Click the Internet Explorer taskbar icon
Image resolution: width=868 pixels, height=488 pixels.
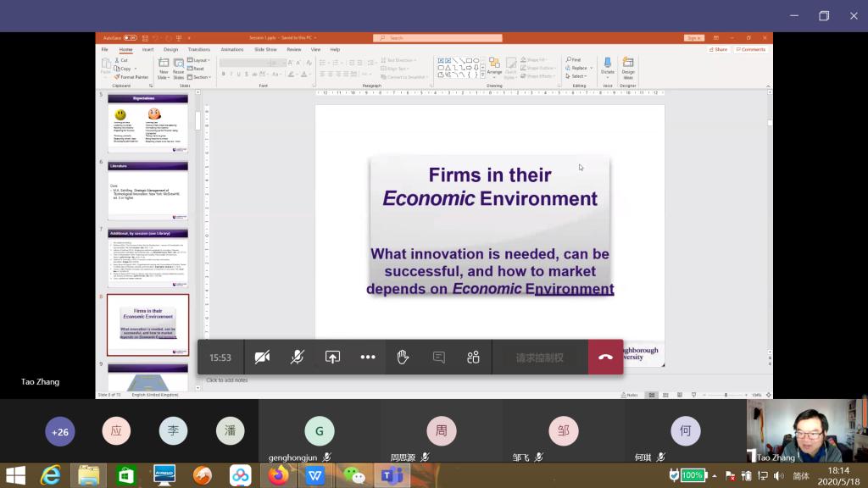pyautogui.click(x=51, y=475)
